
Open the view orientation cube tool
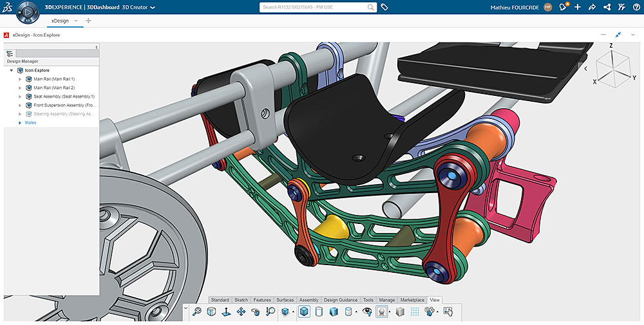[211, 312]
